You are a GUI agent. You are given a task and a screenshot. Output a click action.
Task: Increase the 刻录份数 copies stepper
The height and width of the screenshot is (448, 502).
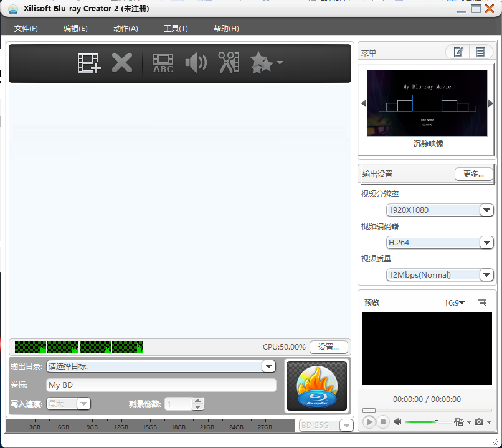click(197, 401)
